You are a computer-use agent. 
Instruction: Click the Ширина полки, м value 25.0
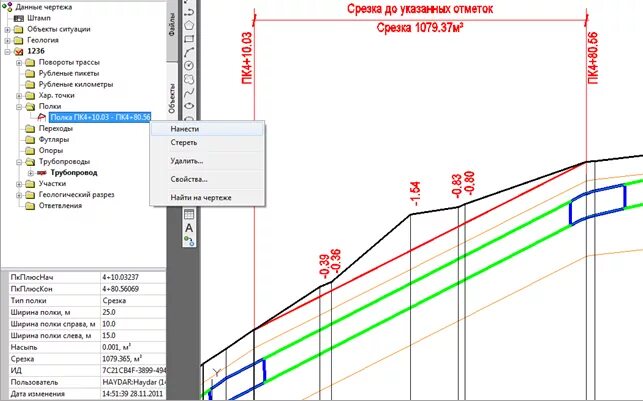pos(132,312)
